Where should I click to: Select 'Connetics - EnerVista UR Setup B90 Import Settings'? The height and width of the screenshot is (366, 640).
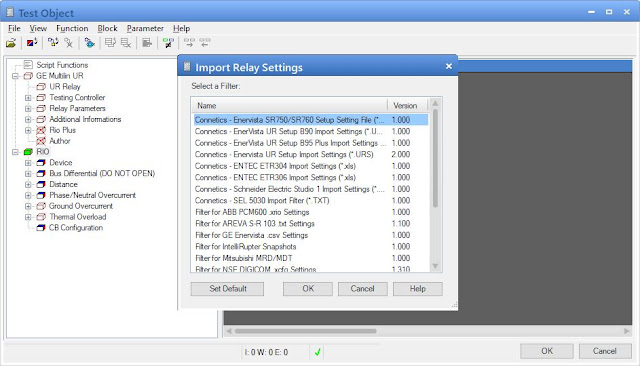pos(311,131)
